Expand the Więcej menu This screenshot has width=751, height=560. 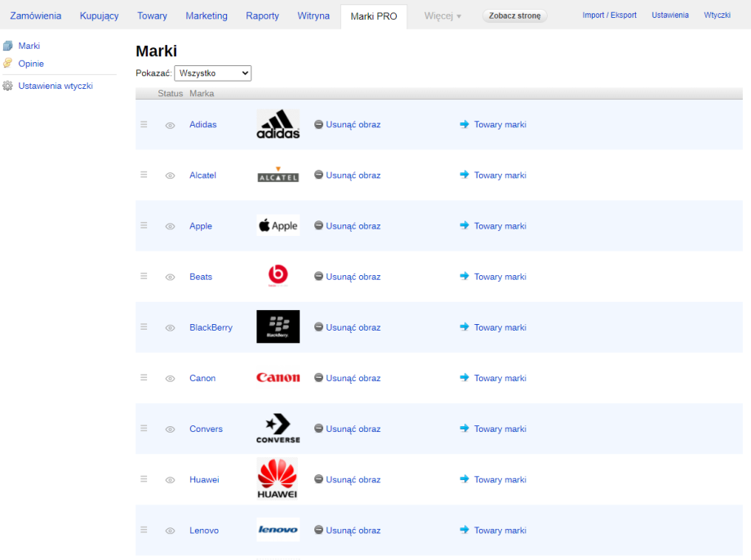pos(442,16)
